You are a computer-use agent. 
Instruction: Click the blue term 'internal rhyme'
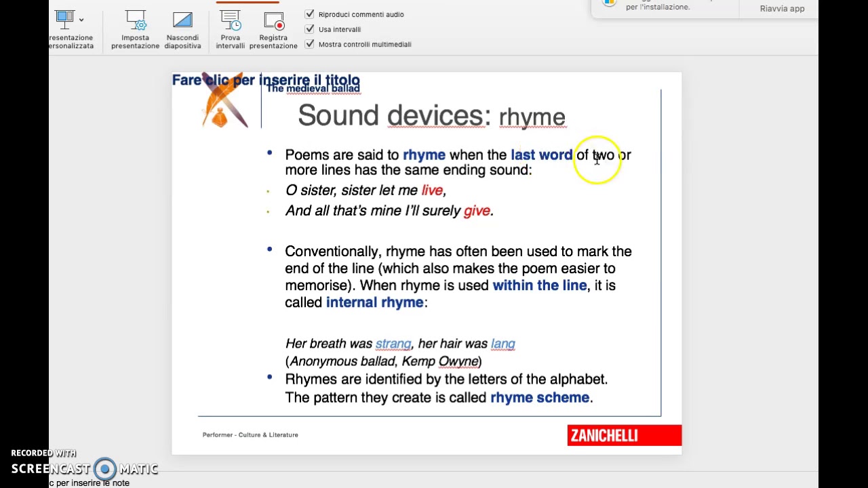[x=375, y=302]
